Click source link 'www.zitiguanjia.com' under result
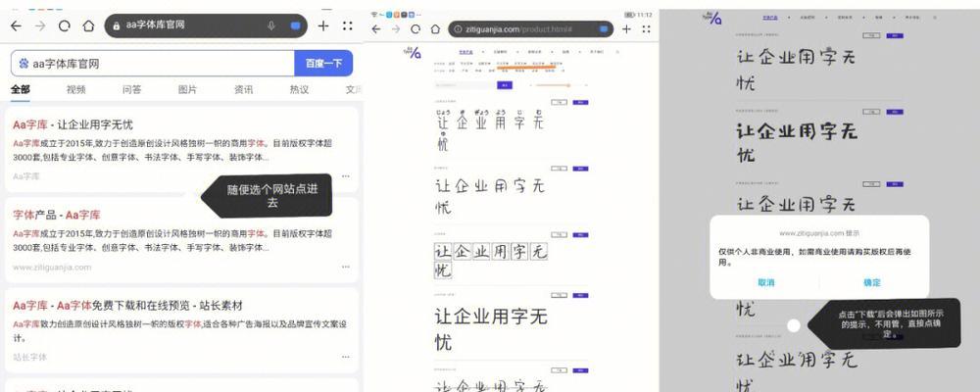This screenshot has height=392, width=980. tap(52, 267)
